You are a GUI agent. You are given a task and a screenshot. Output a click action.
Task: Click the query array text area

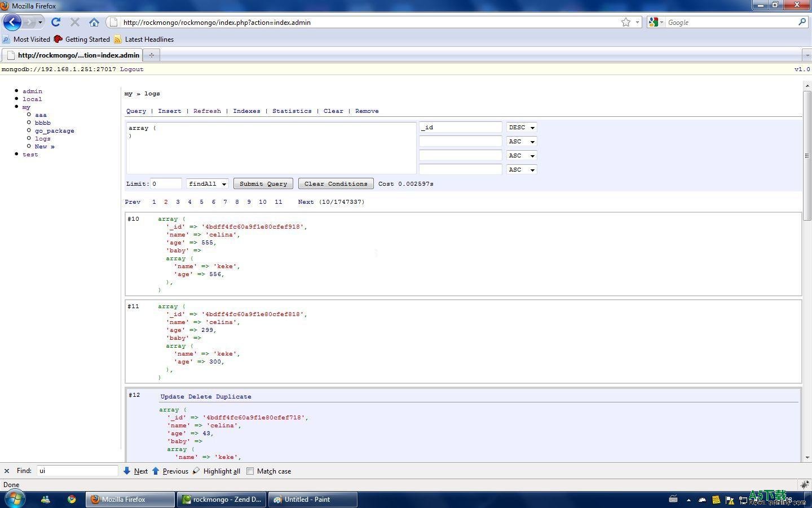click(x=271, y=148)
